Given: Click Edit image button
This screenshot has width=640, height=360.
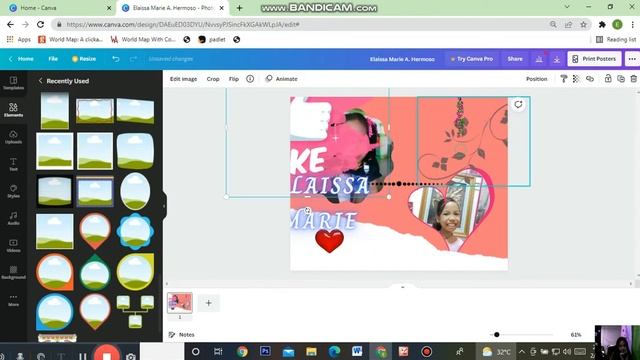Looking at the screenshot, I should [x=183, y=79].
